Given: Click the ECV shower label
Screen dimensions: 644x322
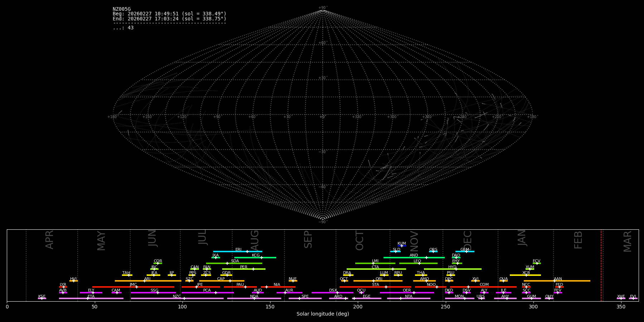Looking at the screenshot, I should click(x=537, y=261).
